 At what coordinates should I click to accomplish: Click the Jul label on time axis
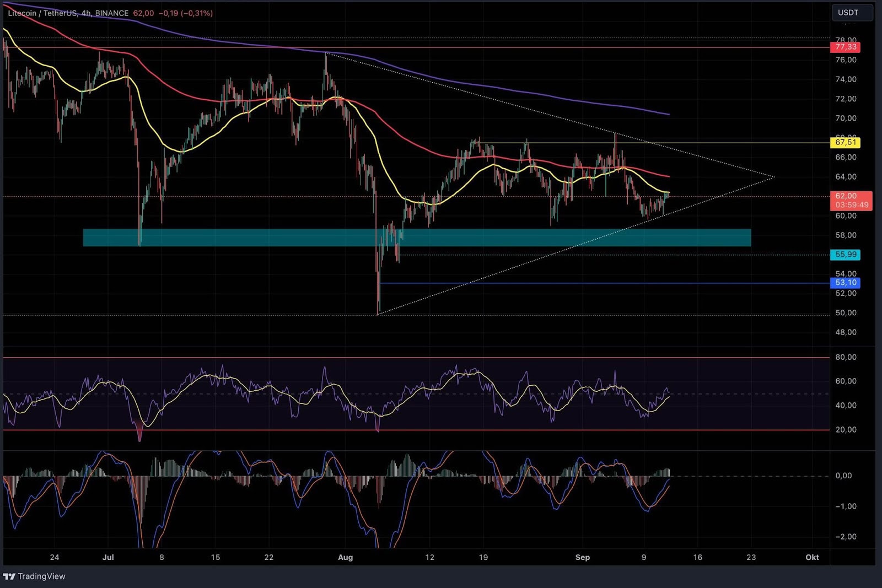coord(108,557)
